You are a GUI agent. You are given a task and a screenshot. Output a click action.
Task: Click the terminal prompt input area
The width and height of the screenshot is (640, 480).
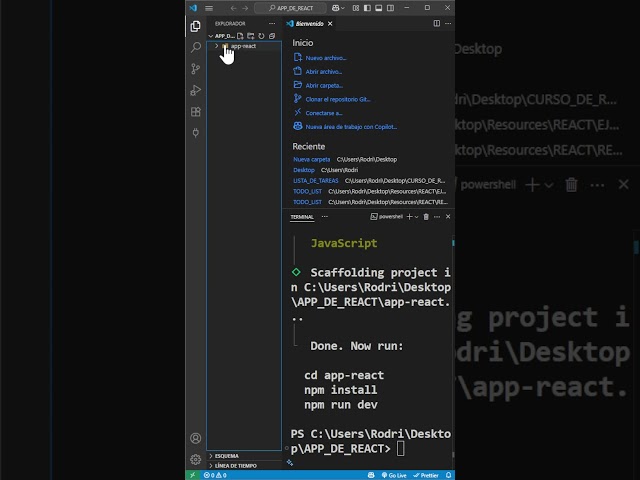[x=400, y=449]
